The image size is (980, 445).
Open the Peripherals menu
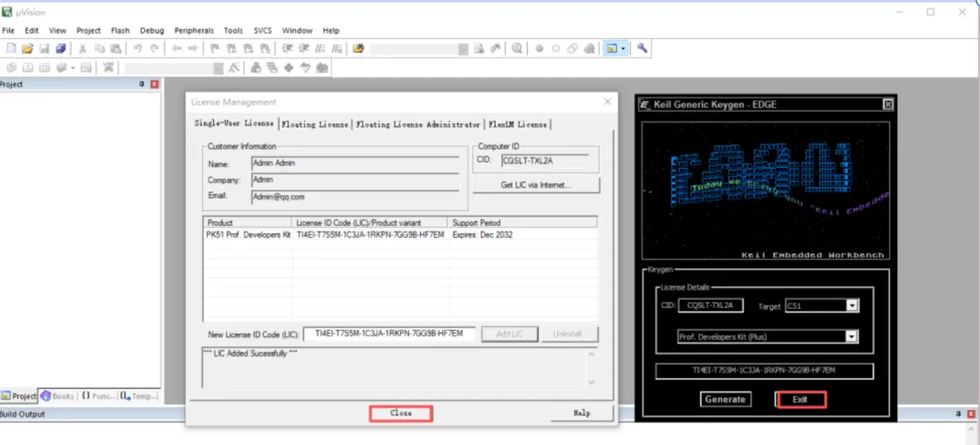pyautogui.click(x=194, y=30)
